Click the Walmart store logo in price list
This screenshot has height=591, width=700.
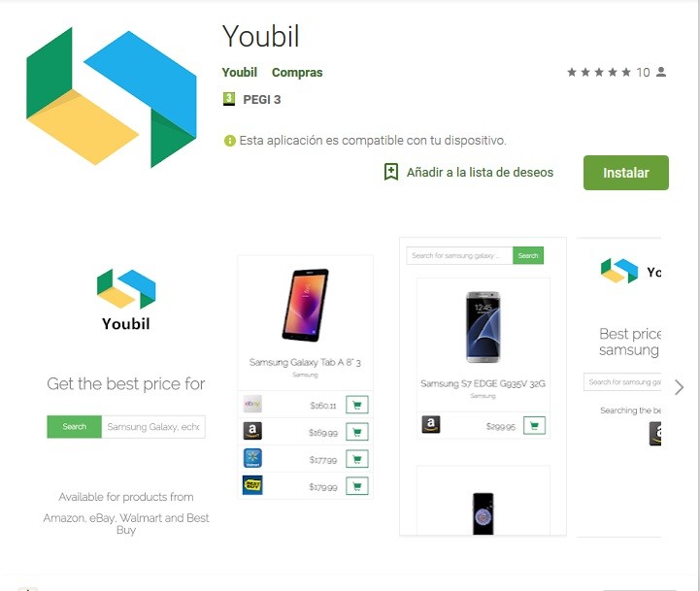tap(252, 458)
